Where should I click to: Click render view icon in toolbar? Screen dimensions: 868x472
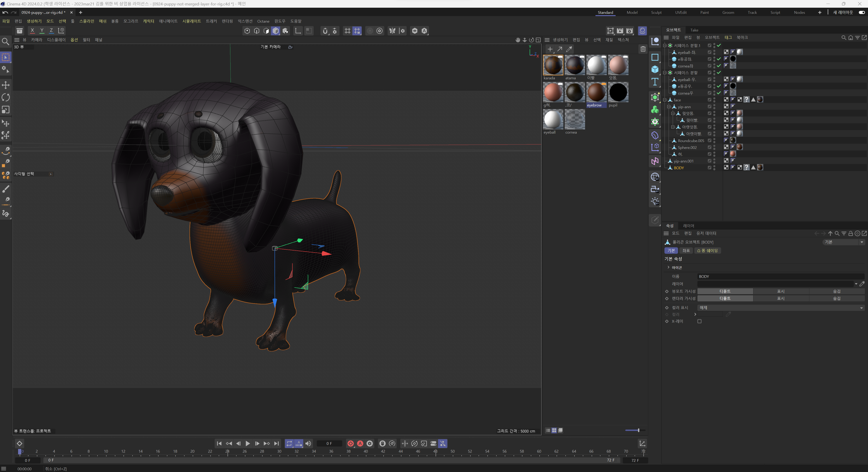pyautogui.click(x=610, y=31)
